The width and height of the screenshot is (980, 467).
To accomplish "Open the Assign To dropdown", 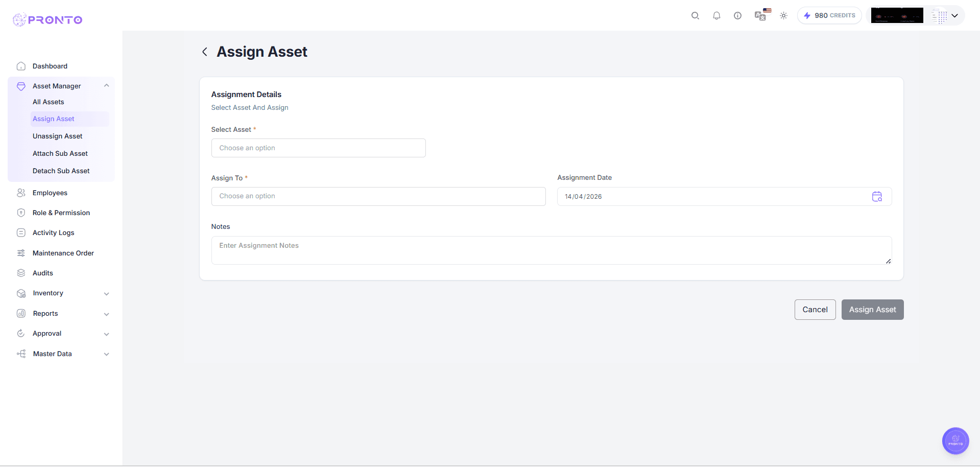I will click(378, 196).
